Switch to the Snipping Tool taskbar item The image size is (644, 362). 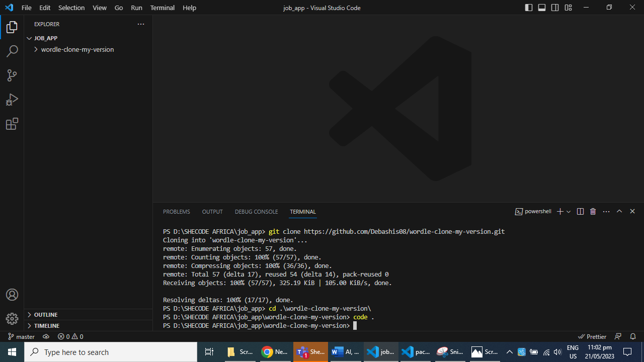coord(450,352)
